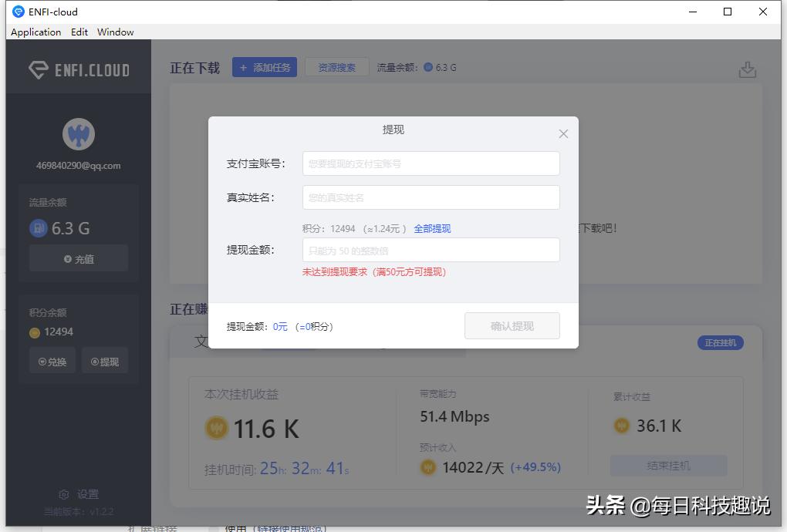
Task: Close the 提现 withdrawal dialog
Action: (563, 133)
